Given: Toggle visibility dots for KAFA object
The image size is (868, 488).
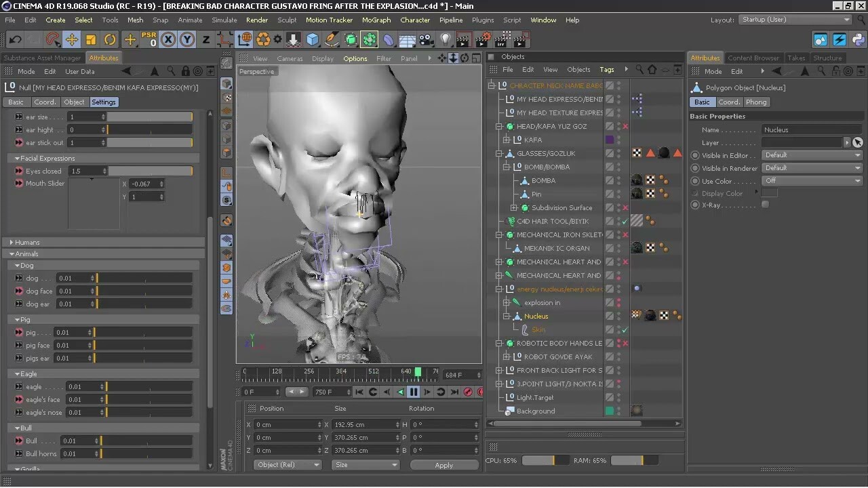Looking at the screenshot, I should point(618,140).
